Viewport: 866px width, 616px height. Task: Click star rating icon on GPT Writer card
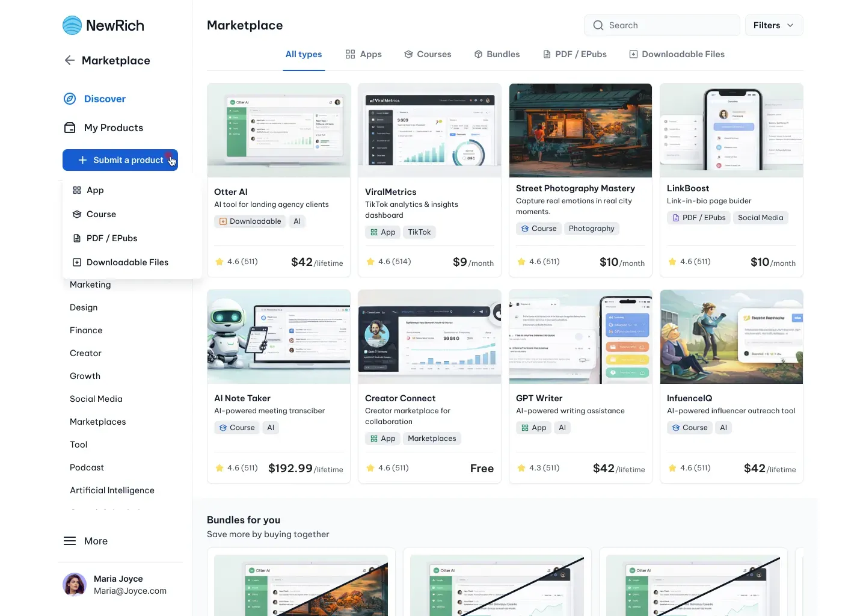521,468
